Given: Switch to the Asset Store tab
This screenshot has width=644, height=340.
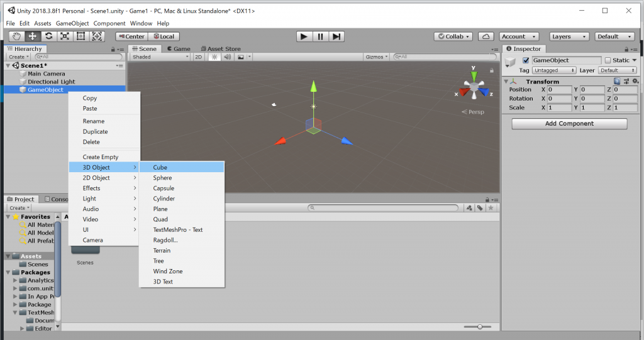Looking at the screenshot, I should (221, 49).
